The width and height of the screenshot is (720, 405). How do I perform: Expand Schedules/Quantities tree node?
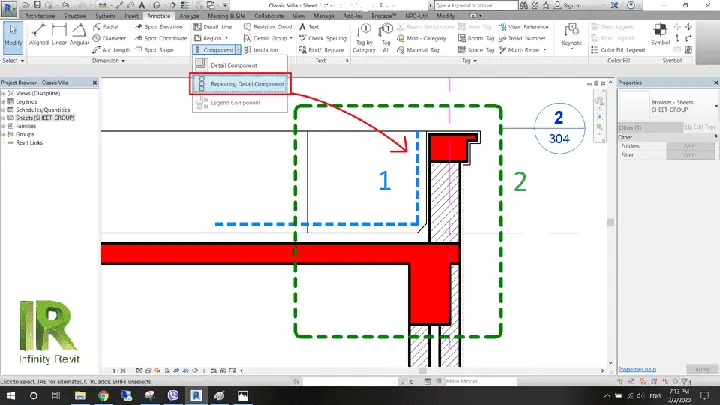pyautogui.click(x=4, y=110)
